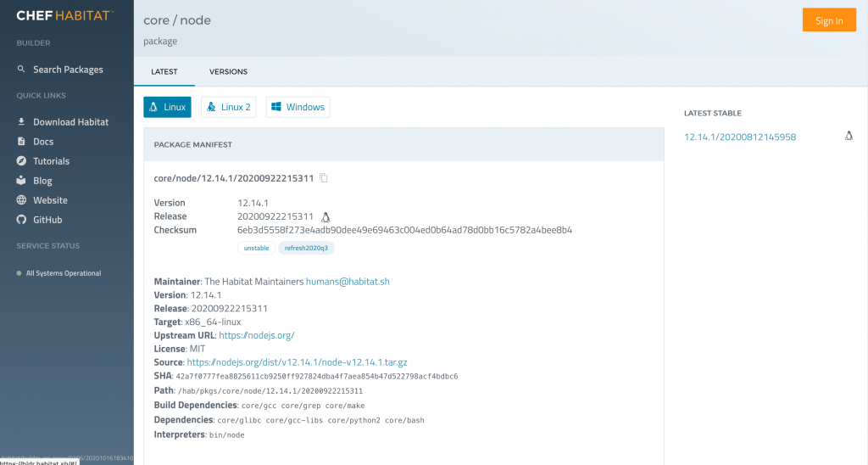
Task: Click the unstable channel tag
Action: (x=256, y=248)
